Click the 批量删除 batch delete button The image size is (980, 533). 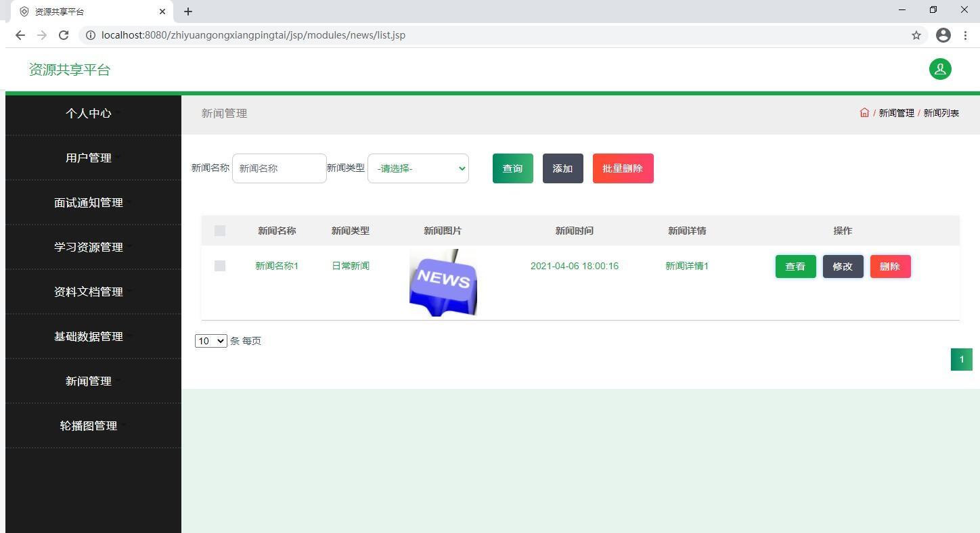623,168
